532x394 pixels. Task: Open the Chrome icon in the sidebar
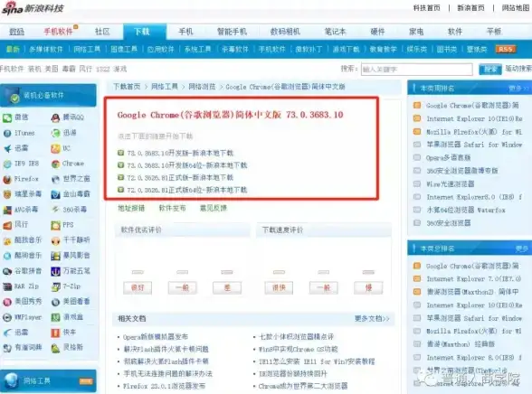(x=55, y=164)
